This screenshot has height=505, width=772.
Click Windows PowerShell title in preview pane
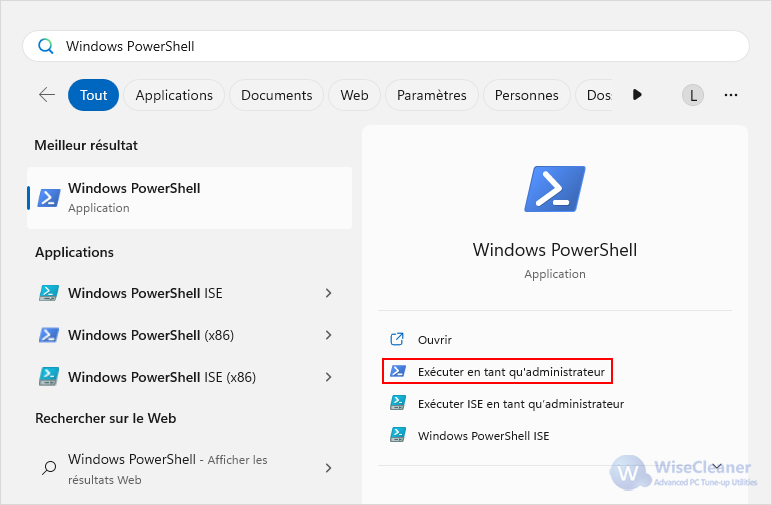(x=555, y=250)
